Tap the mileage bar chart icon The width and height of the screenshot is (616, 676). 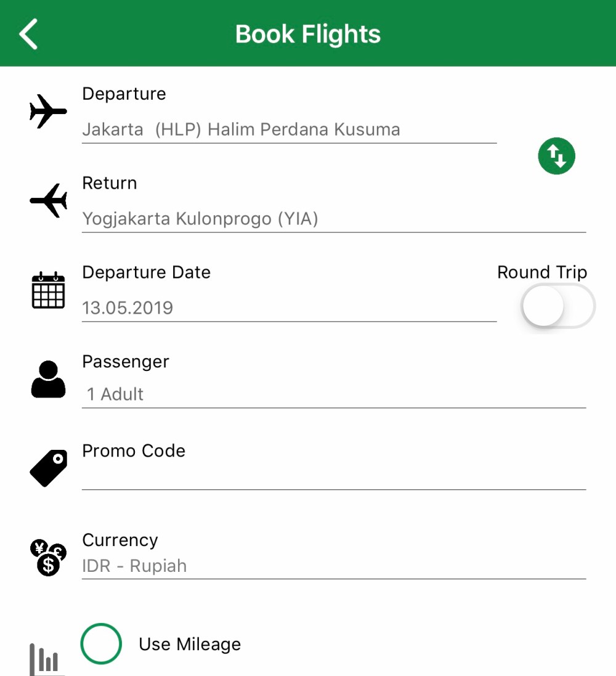coord(45,659)
